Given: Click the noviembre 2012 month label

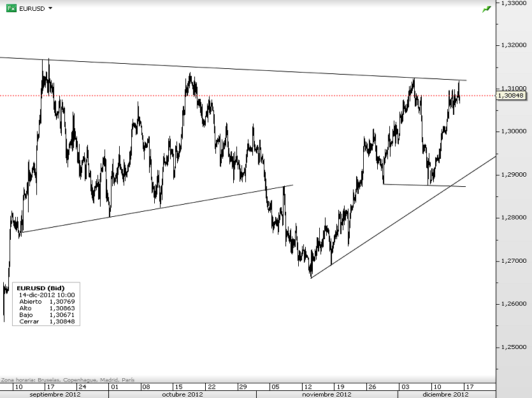Looking at the screenshot, I should click(x=326, y=395).
